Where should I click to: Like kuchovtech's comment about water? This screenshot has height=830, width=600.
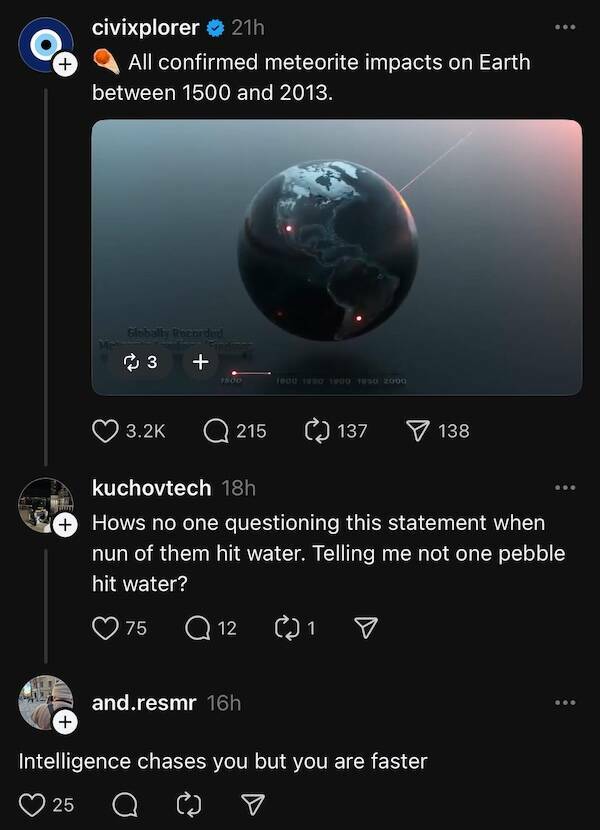click(104, 628)
